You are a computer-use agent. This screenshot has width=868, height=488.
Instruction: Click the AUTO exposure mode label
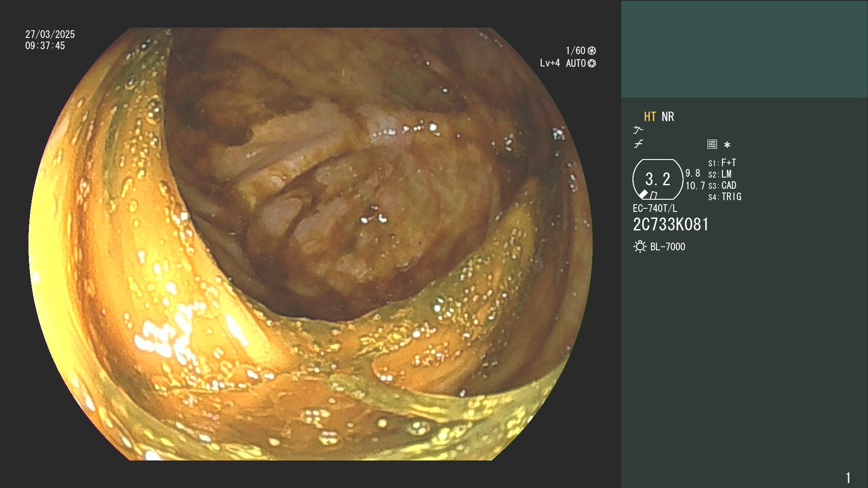pyautogui.click(x=576, y=63)
